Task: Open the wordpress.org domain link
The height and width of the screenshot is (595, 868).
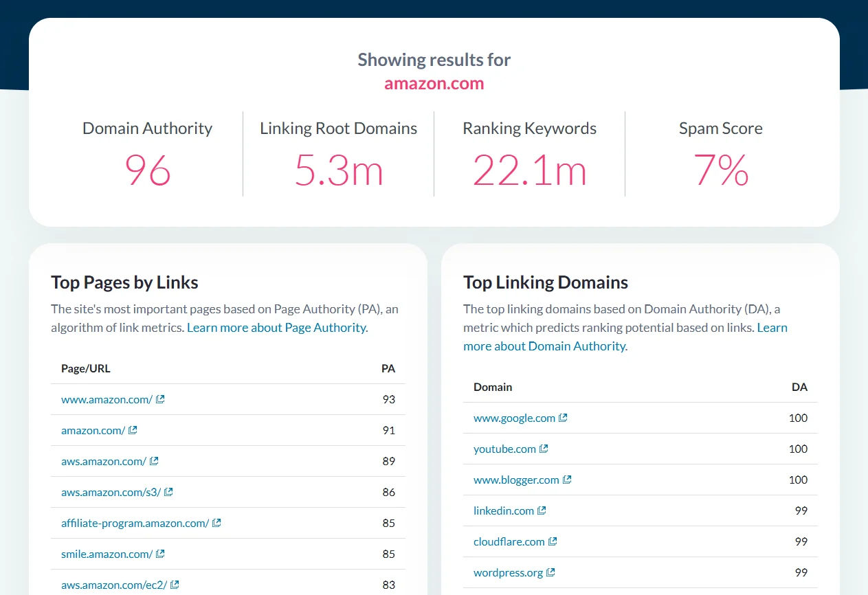Action: tap(508, 572)
